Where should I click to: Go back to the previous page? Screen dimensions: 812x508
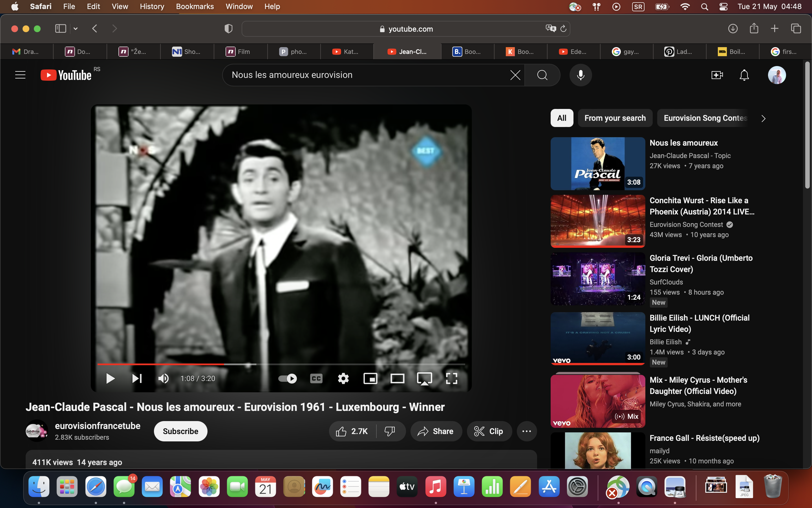pos(95,29)
